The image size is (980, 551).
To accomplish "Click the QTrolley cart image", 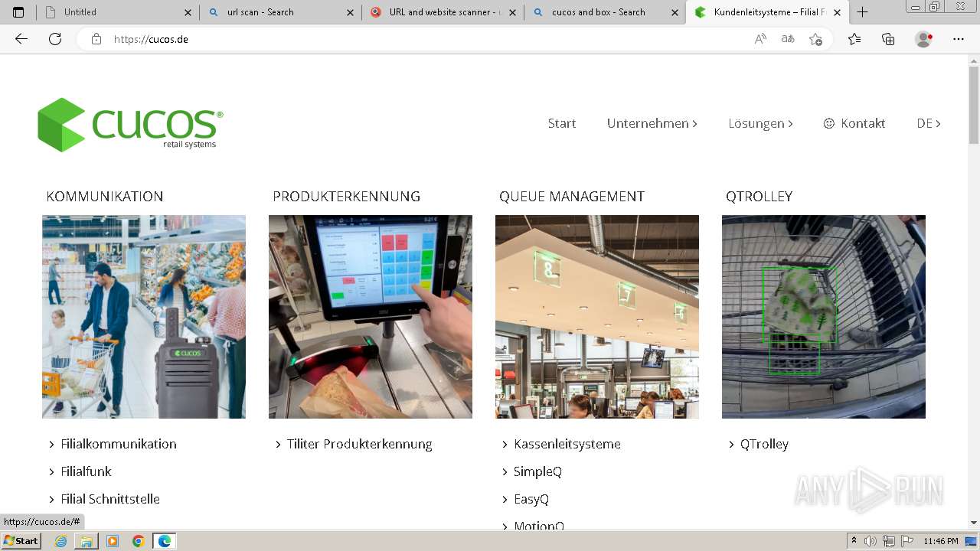I will 824,317.
